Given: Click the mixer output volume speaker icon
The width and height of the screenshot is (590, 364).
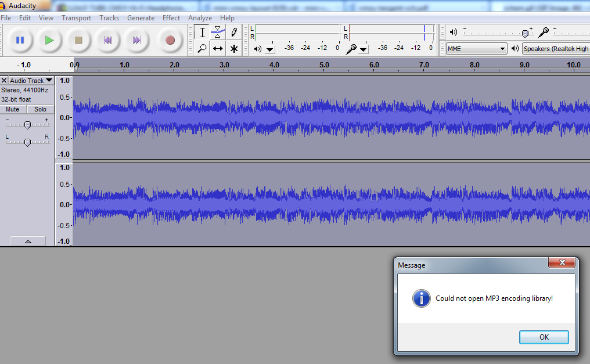Looking at the screenshot, I should point(454,33).
